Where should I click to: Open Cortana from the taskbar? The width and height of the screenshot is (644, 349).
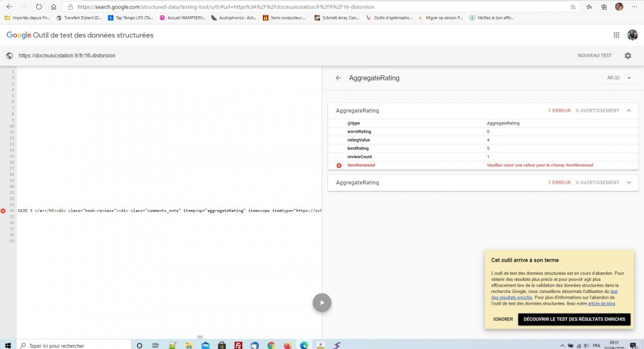pos(139,345)
